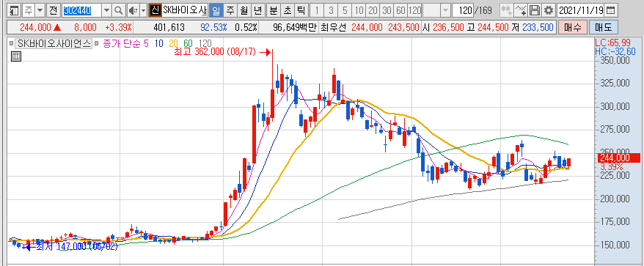This screenshot has height=266, width=644.
Task: Select the daily 일 period
Action: click(x=216, y=10)
